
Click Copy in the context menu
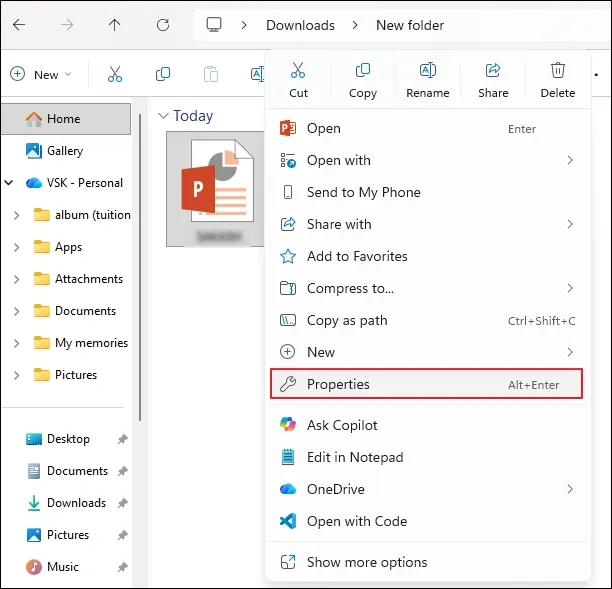363,80
